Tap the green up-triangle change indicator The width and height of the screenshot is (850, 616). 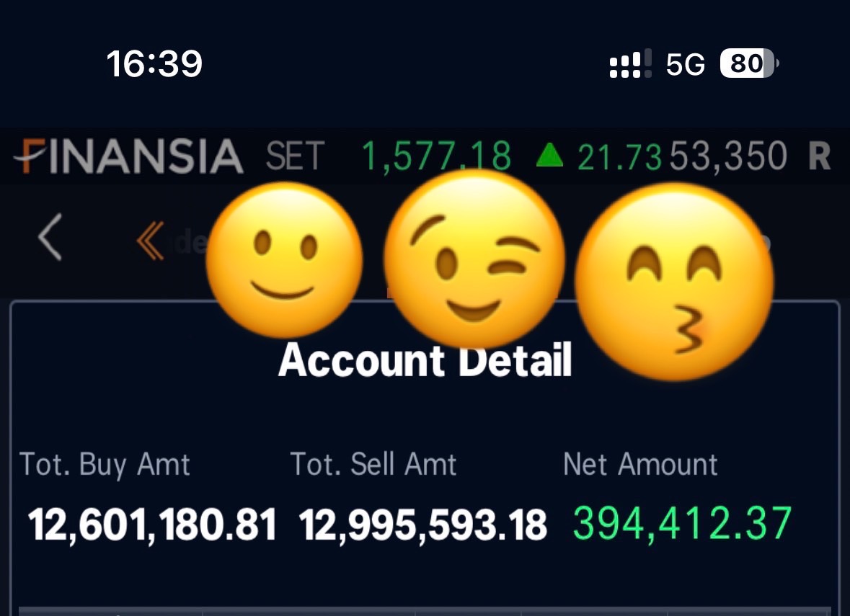pyautogui.click(x=549, y=155)
